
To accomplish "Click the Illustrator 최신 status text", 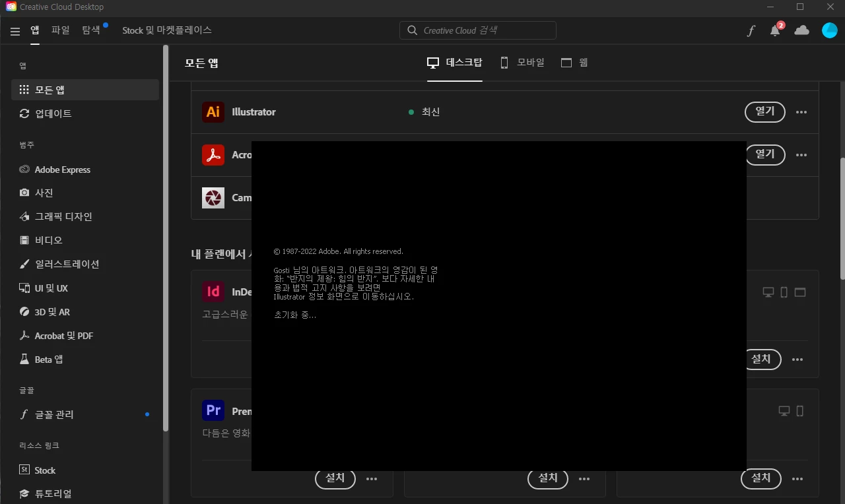I will (x=430, y=112).
